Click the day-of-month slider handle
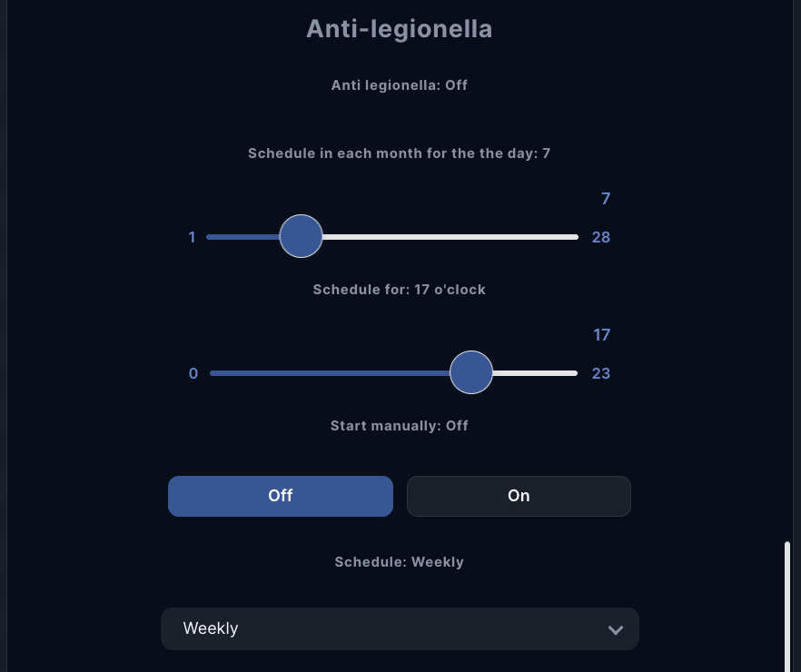Viewport: 801px width, 672px height. [x=301, y=237]
